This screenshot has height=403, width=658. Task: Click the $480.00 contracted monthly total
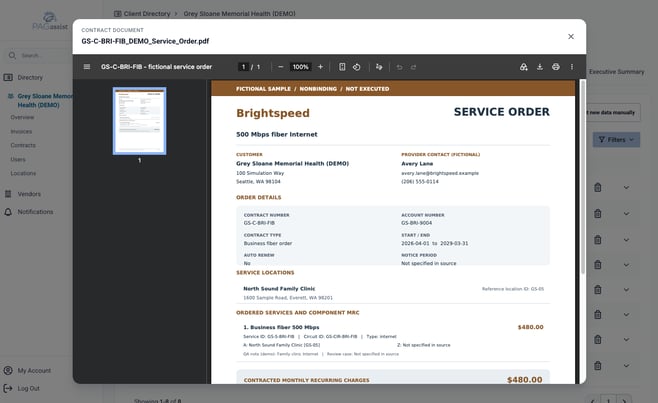click(525, 379)
